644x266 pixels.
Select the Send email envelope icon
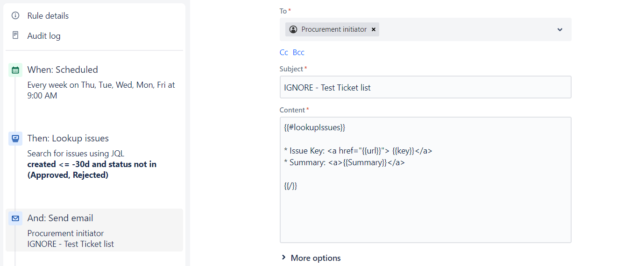click(x=15, y=218)
